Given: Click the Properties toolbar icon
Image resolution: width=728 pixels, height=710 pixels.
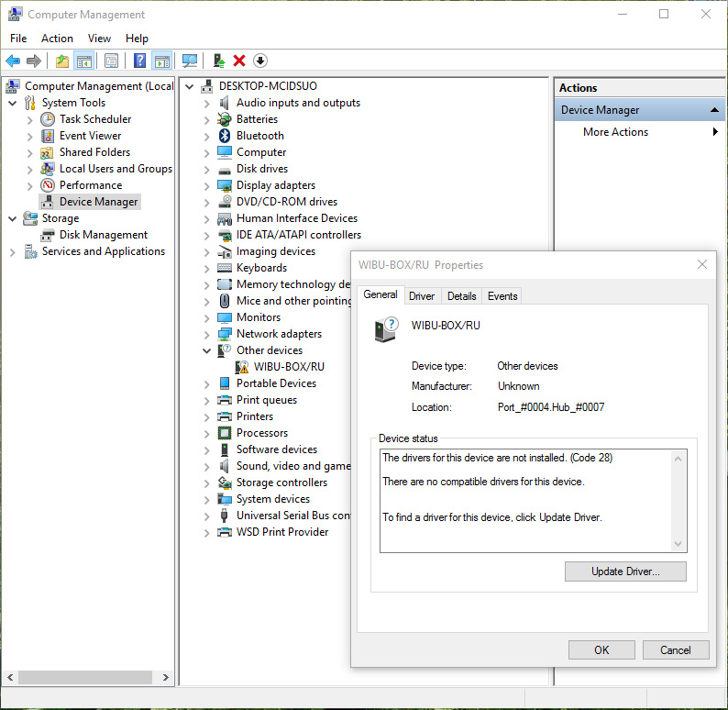Looking at the screenshot, I should [x=112, y=61].
